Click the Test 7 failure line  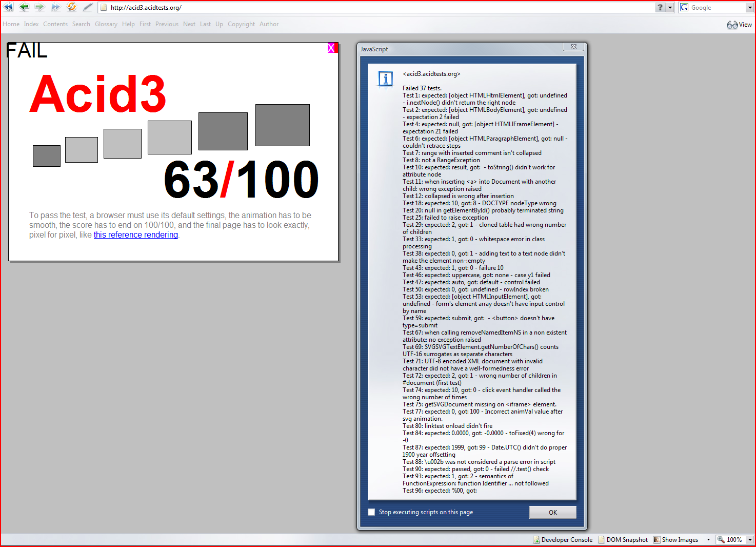point(472,153)
